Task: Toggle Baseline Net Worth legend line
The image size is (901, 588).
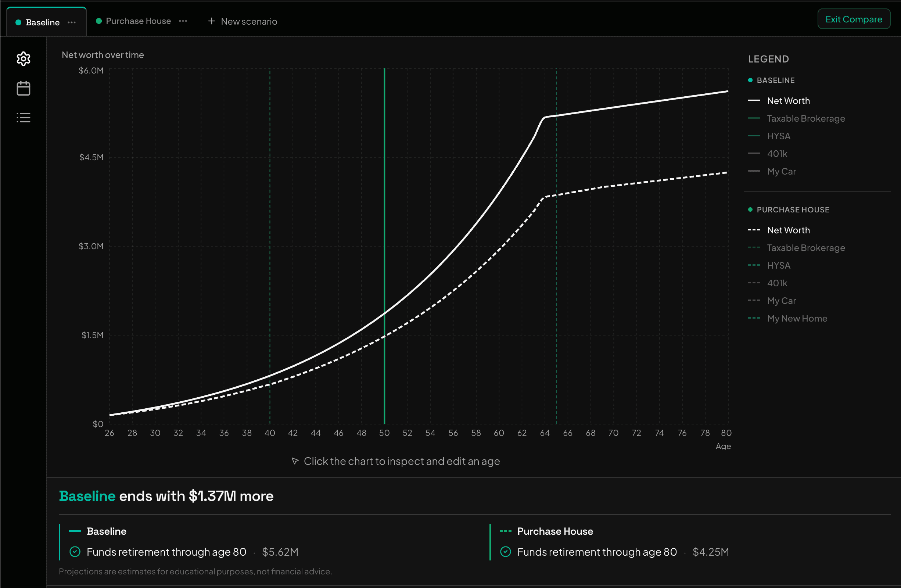Action: pyautogui.click(x=779, y=101)
